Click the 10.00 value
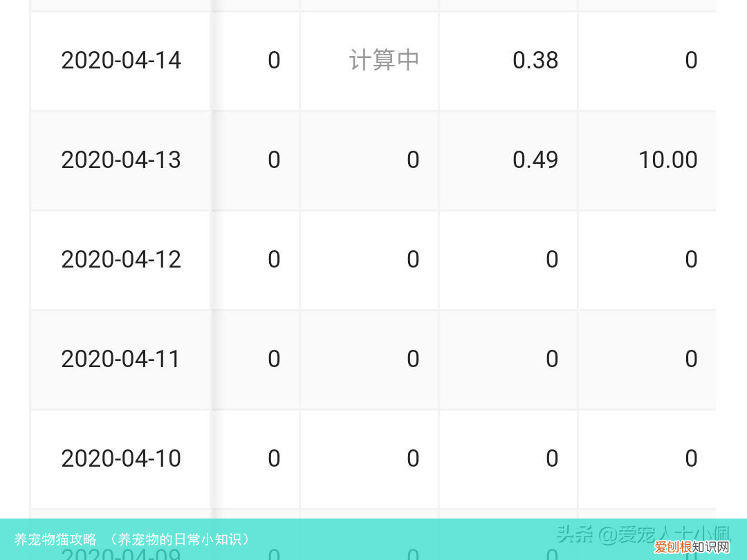The image size is (747, 560). (x=668, y=160)
